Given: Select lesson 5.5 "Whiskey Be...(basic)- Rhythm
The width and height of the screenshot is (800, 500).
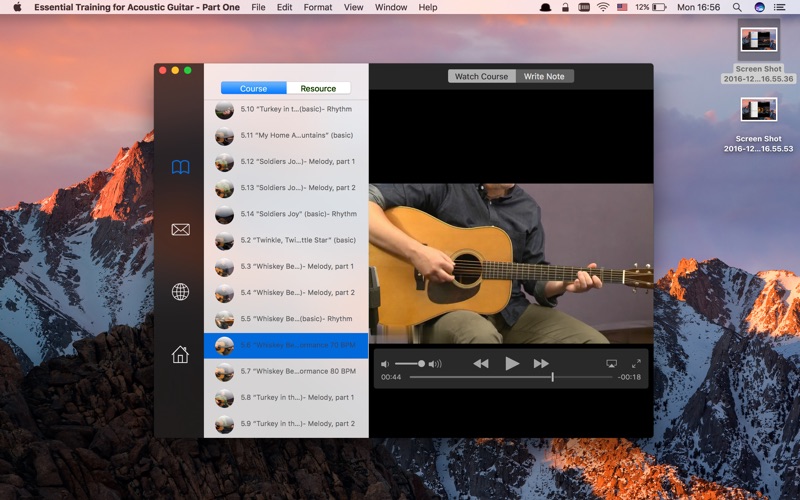Looking at the screenshot, I should (x=286, y=319).
